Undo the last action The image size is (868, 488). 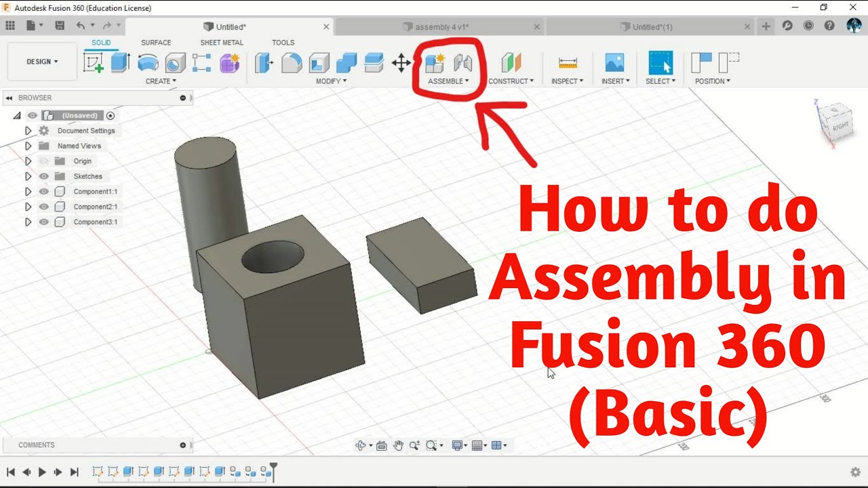pyautogui.click(x=81, y=26)
